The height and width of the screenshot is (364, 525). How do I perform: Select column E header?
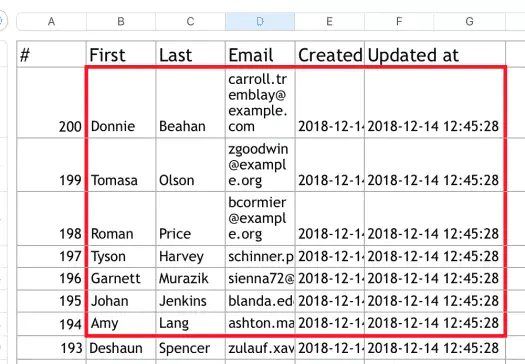329,21
